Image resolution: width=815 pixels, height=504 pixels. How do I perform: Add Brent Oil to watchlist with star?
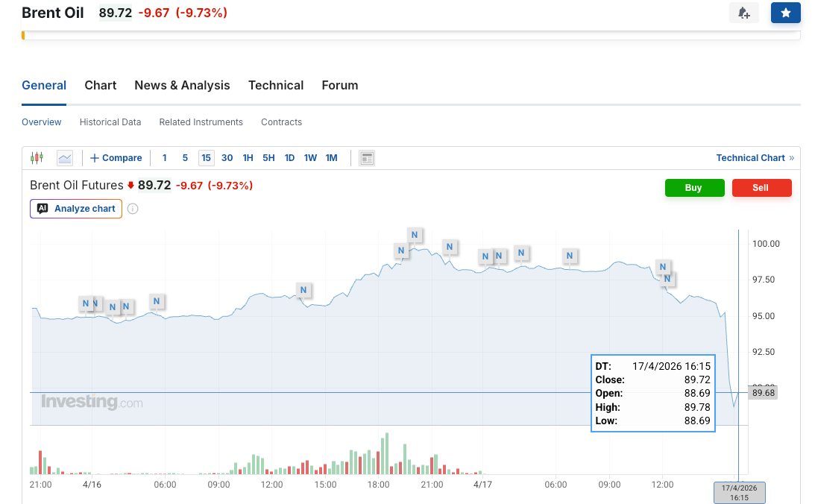click(x=785, y=13)
